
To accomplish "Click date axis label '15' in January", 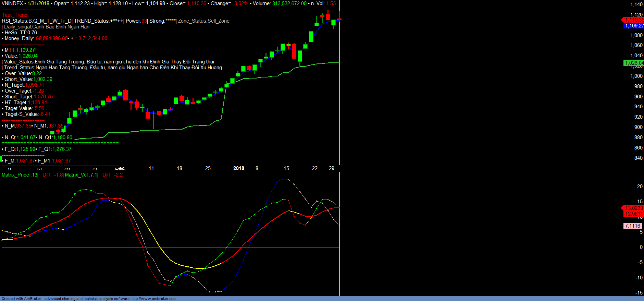I will pos(286,168).
